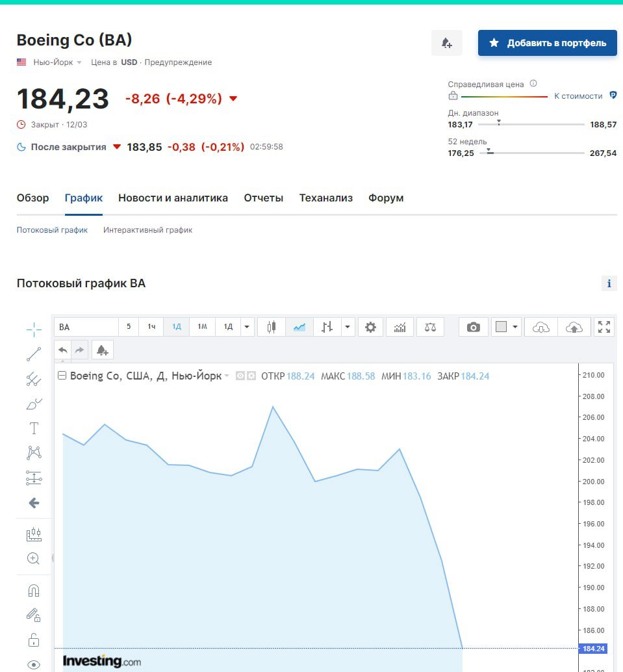Click Добавить в портфель button
This screenshot has height=672, width=623.
(547, 43)
